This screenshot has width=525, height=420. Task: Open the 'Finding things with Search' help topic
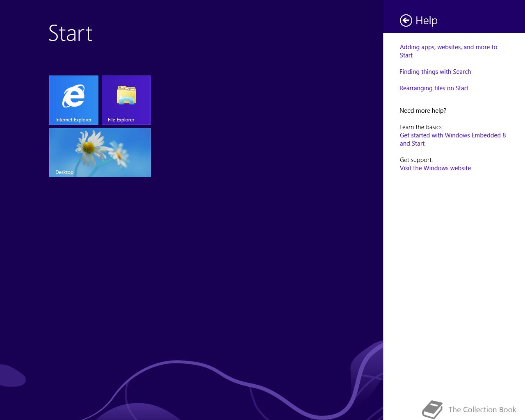(435, 72)
